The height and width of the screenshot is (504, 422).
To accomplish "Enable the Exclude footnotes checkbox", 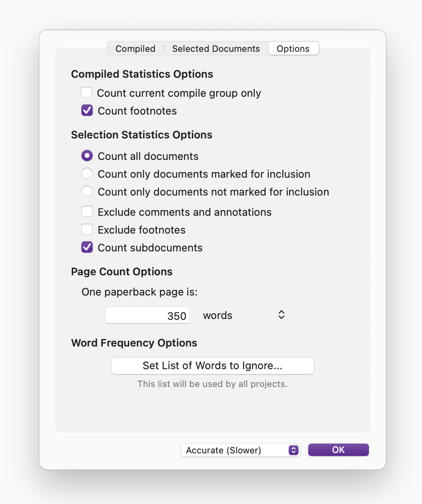I will pyautogui.click(x=87, y=230).
